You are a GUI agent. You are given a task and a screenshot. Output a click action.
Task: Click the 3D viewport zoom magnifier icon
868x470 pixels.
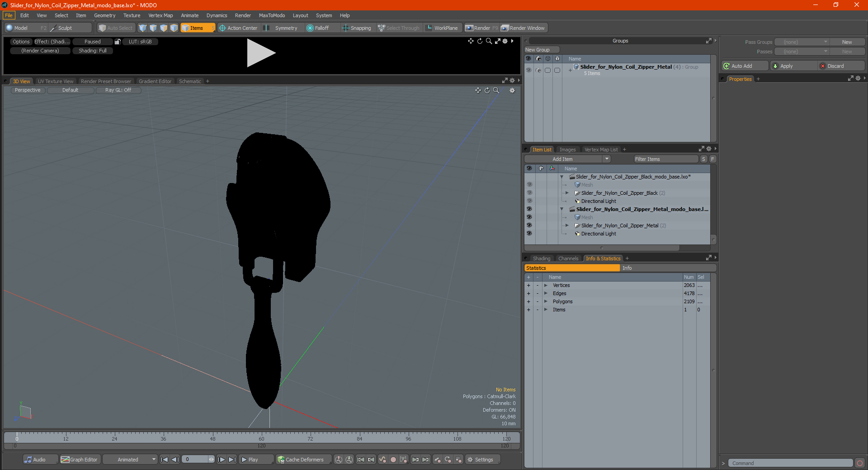click(x=496, y=90)
